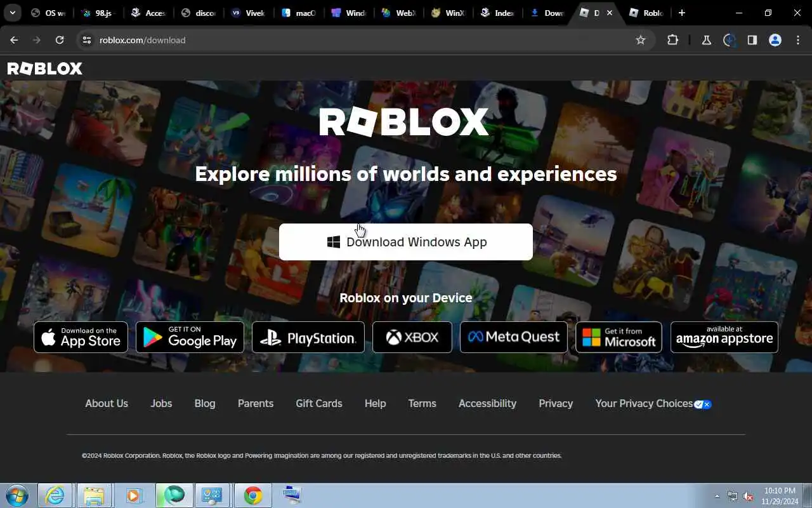Open the Meta Quest badge
812x508 pixels.
tap(514, 337)
